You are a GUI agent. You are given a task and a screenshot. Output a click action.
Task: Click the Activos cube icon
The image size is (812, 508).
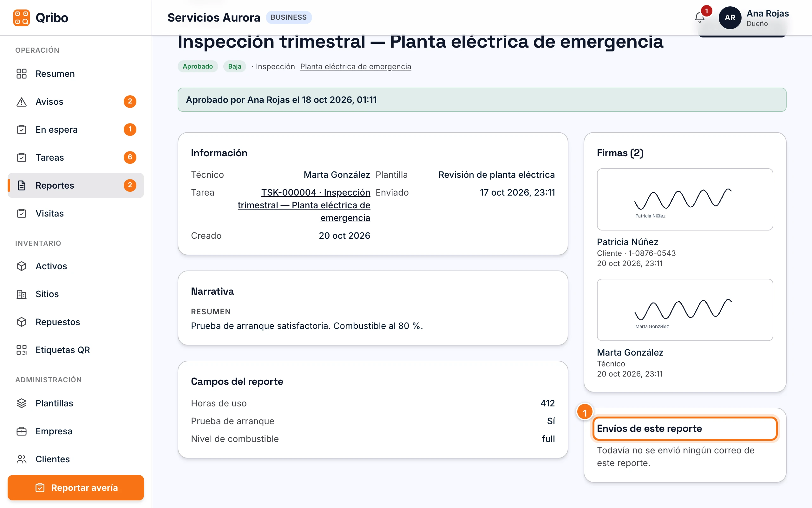click(22, 266)
